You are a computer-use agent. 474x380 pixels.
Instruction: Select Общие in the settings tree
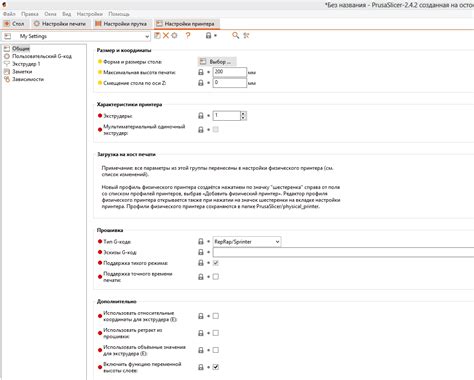pyautogui.click(x=21, y=49)
